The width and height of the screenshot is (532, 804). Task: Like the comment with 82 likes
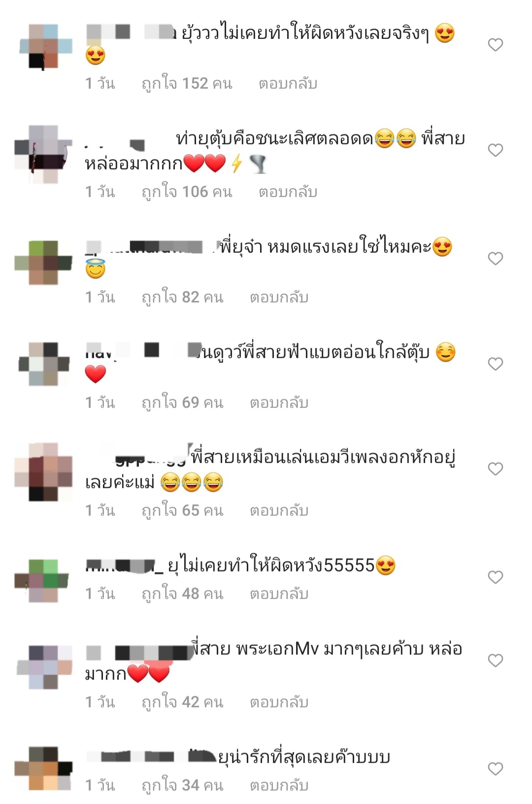point(495,259)
